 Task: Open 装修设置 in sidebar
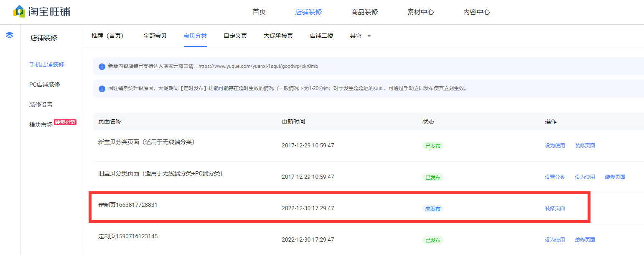point(41,105)
